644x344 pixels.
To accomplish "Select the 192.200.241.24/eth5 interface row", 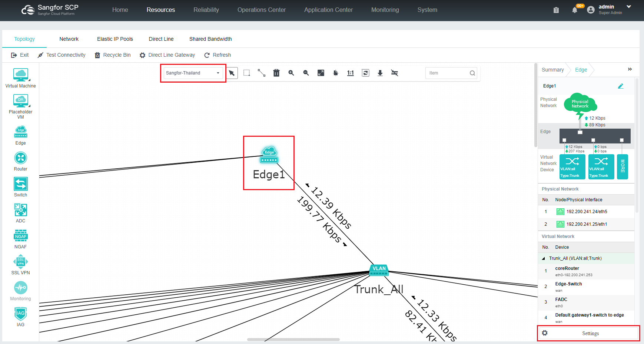I will point(586,212).
